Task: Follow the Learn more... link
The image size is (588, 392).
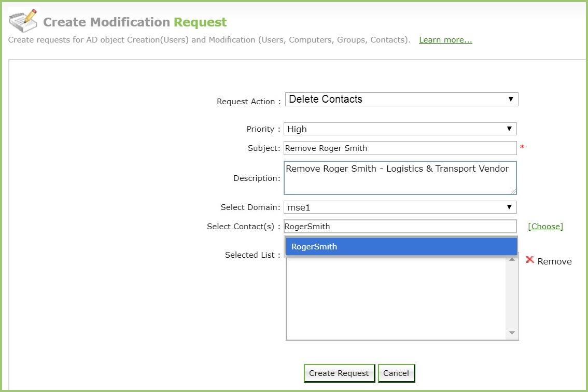Action: pos(445,40)
